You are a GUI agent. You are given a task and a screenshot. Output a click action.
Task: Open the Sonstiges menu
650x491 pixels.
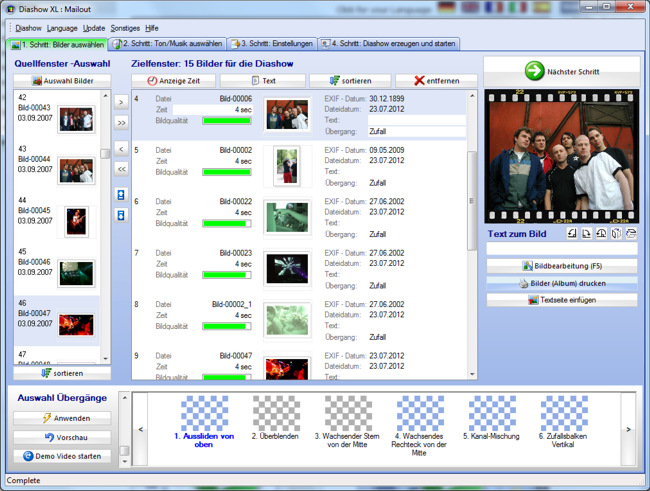[125, 28]
